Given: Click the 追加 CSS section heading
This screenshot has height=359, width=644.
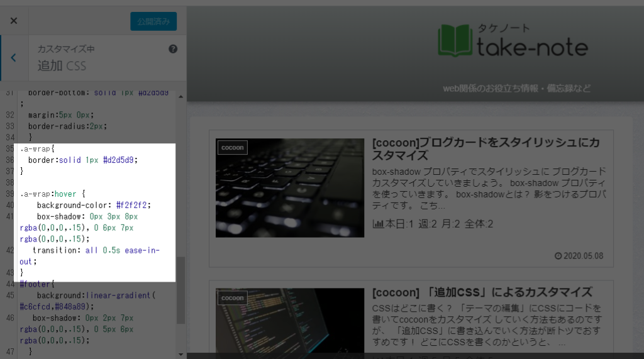Looking at the screenshot, I should (62, 66).
